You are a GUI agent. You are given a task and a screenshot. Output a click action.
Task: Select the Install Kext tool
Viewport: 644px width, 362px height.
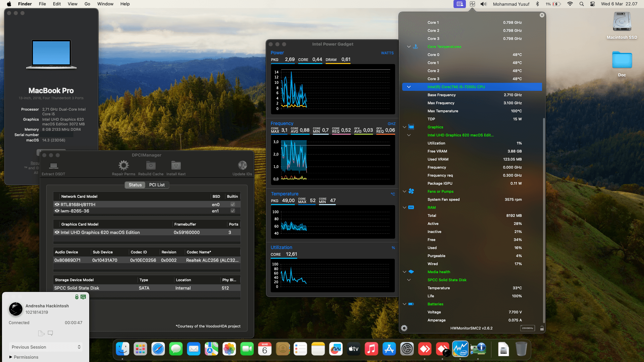176,165
